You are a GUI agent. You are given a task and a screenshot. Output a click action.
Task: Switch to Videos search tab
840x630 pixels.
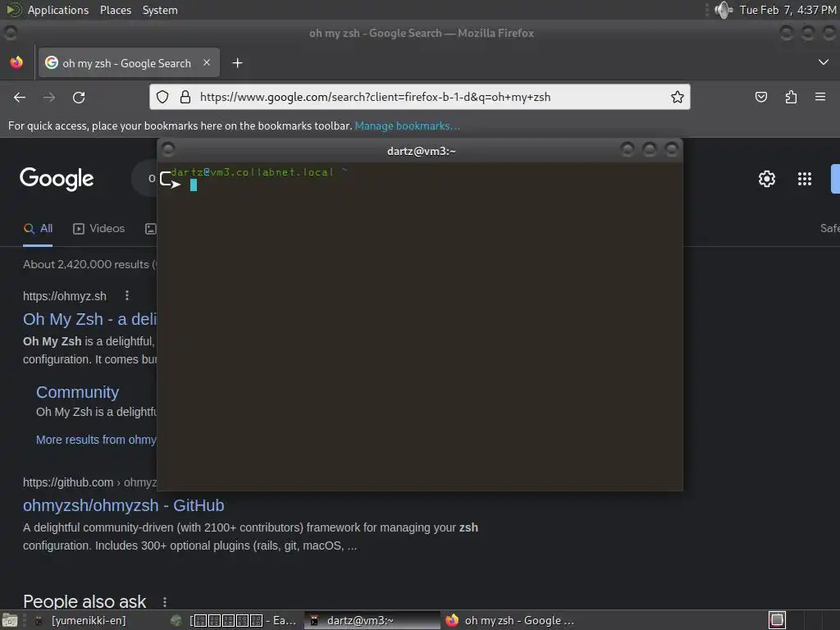pyautogui.click(x=98, y=228)
